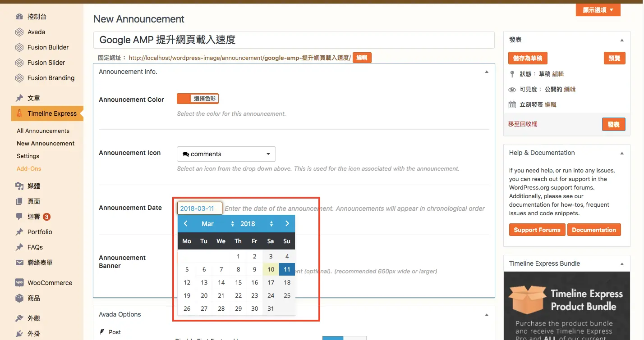The height and width of the screenshot is (340, 644).
Task: Open the 選擇色彩 color picker
Action: click(x=198, y=98)
